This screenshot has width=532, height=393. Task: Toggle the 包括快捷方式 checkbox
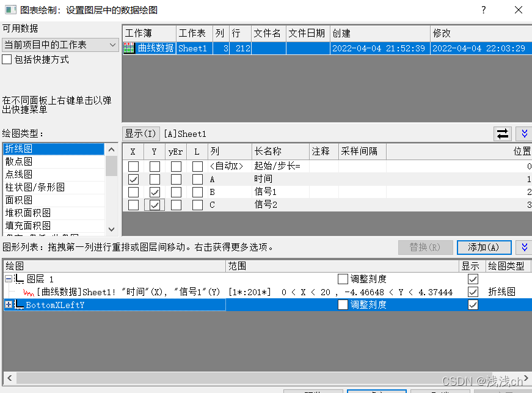[7, 60]
